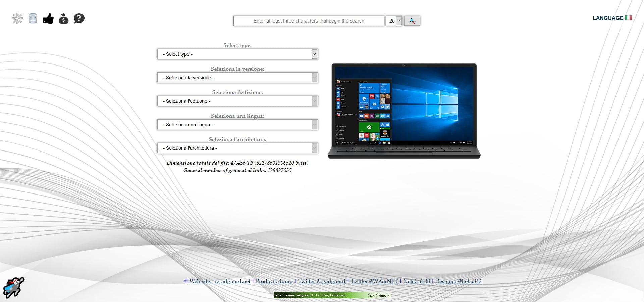Open the money bag donate icon
Image resolution: width=644 pixels, height=302 pixels.
click(64, 18)
